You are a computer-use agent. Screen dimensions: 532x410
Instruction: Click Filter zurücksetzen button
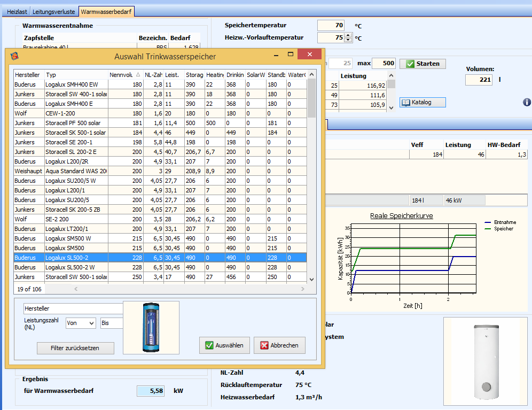(x=75, y=348)
